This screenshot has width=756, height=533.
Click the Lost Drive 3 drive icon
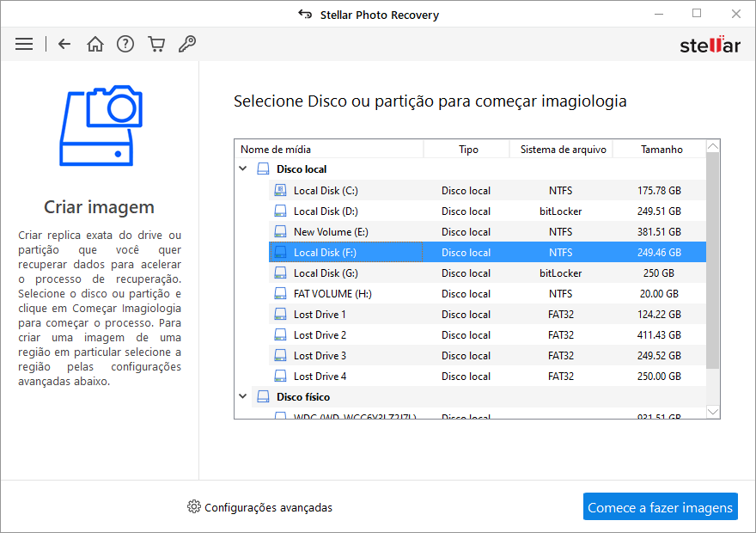click(280, 356)
